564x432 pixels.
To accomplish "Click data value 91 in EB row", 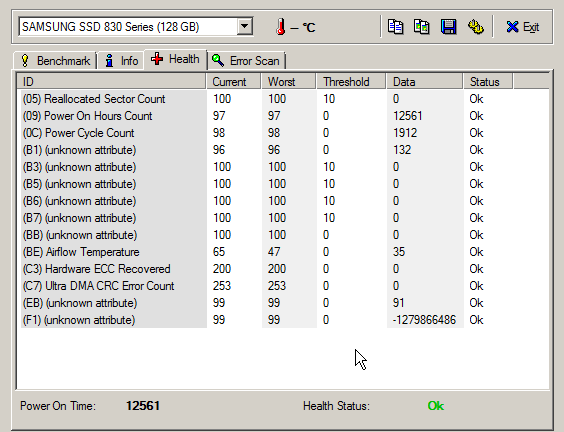I will coord(399,303).
